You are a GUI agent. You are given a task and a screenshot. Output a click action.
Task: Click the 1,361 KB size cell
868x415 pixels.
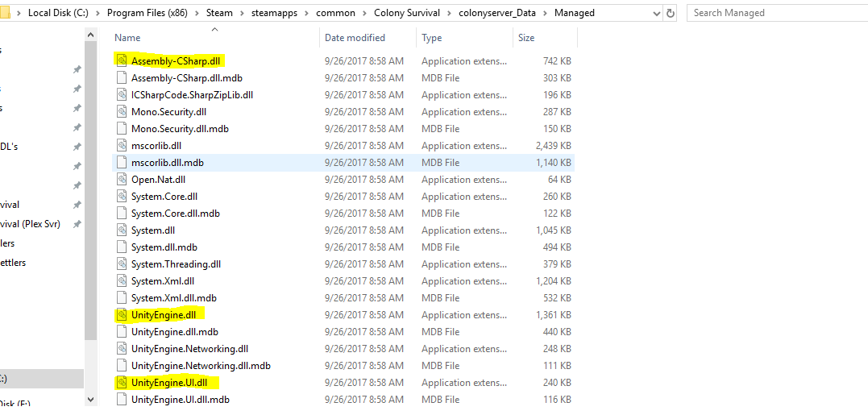tap(554, 315)
